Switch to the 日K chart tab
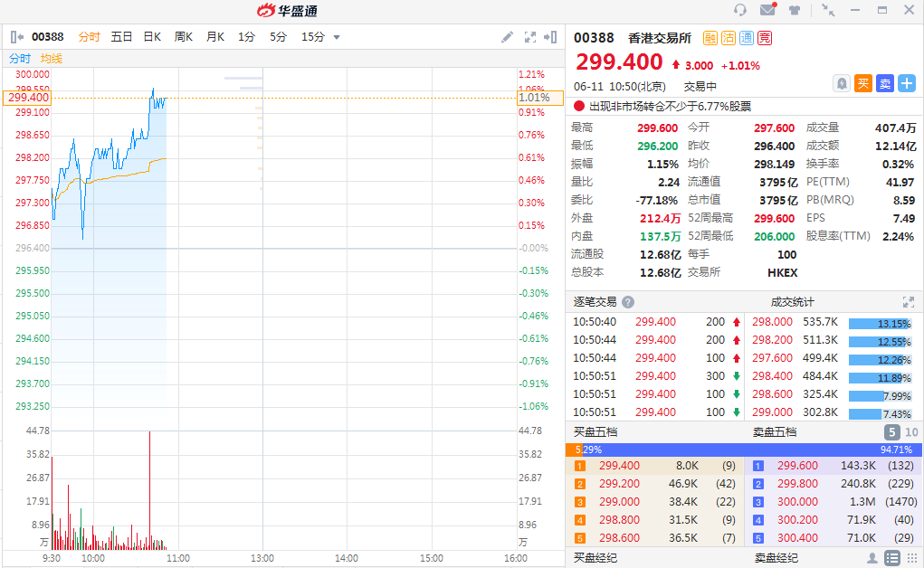This screenshot has width=924, height=568. [152, 37]
